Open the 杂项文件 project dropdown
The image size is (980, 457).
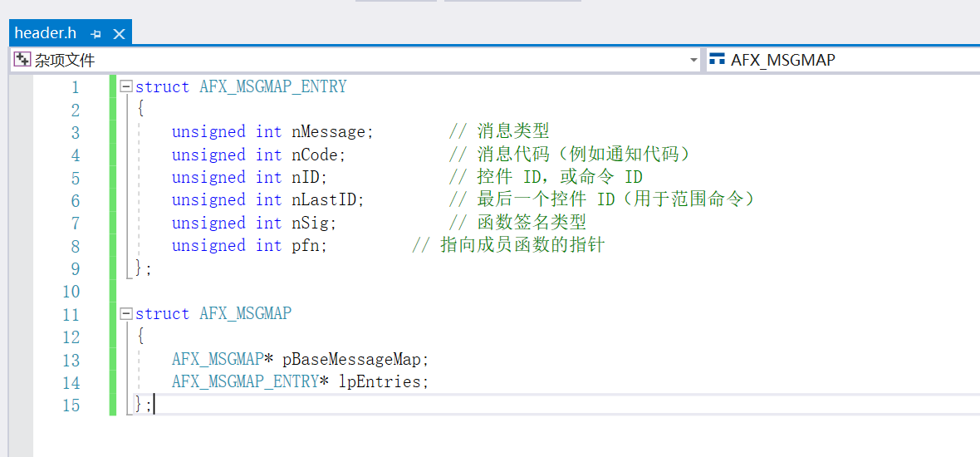[x=693, y=60]
